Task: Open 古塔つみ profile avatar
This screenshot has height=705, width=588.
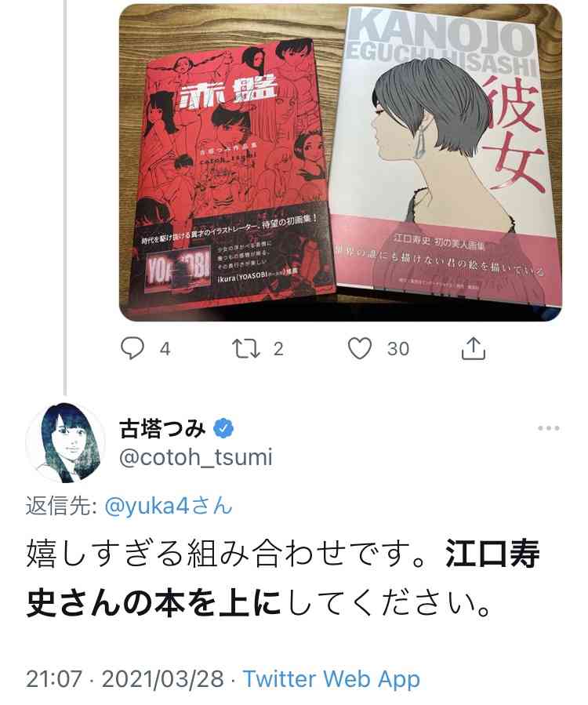Action: (66, 443)
